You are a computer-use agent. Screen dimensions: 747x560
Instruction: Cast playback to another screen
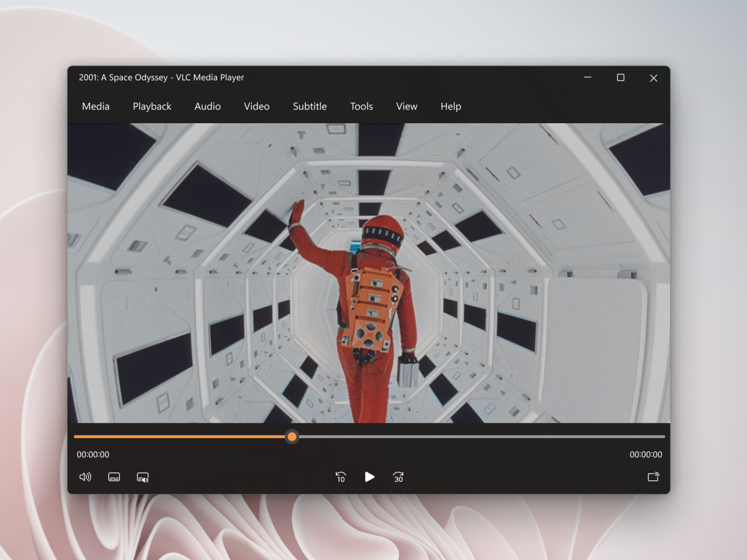pyautogui.click(x=654, y=477)
